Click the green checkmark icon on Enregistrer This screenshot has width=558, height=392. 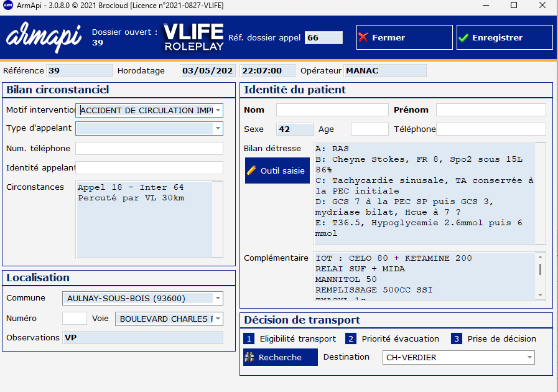click(x=463, y=37)
